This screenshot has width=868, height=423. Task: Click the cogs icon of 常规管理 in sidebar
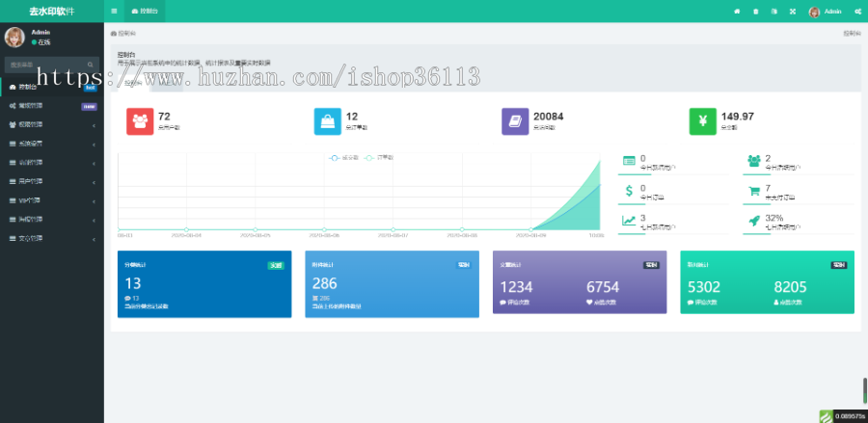pos(13,106)
